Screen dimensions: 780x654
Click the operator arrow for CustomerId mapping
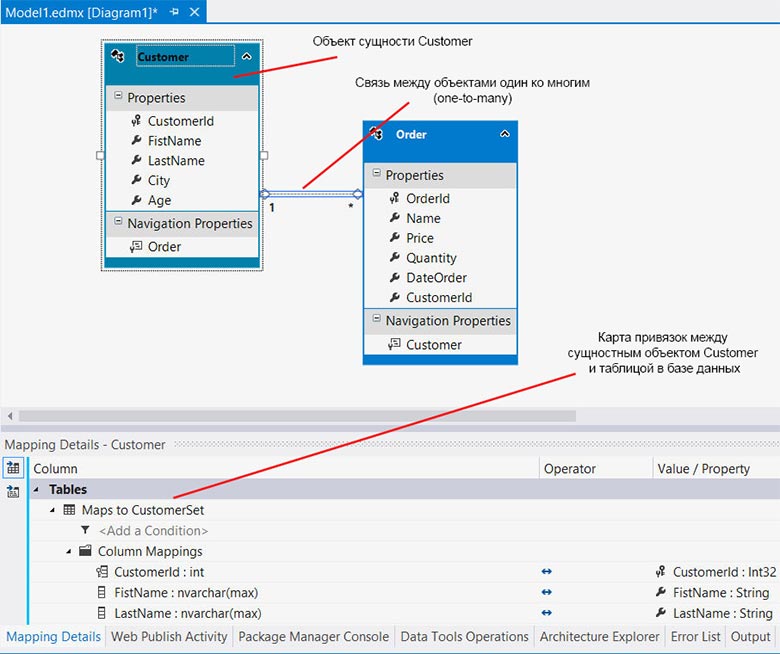pos(546,572)
